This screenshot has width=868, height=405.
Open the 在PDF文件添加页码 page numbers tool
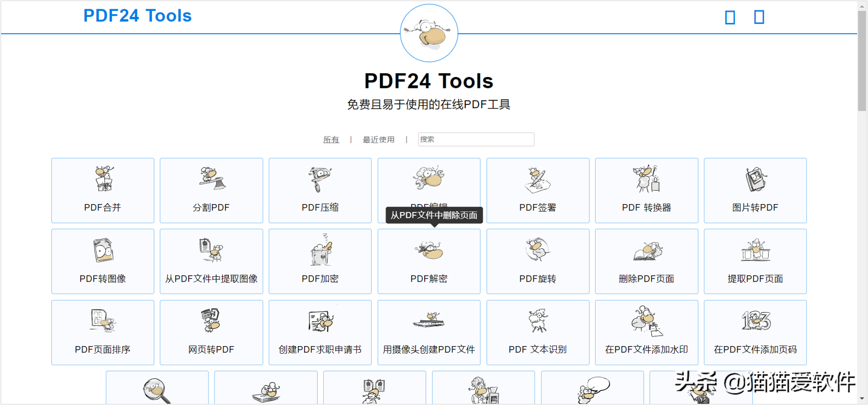pyautogui.click(x=755, y=332)
